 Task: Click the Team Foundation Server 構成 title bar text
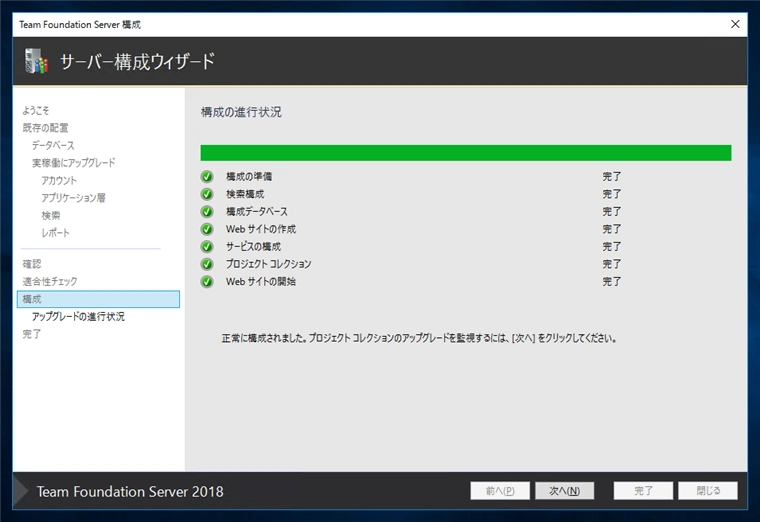pyautogui.click(x=80, y=24)
